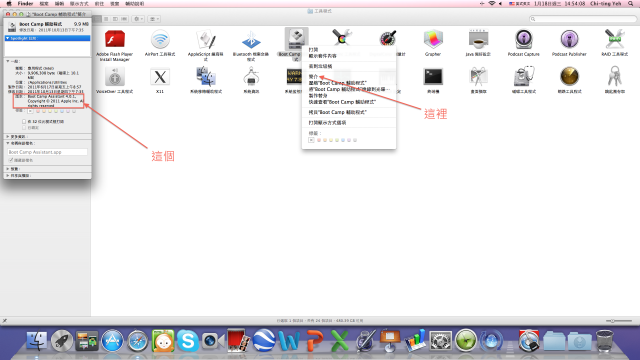Toggle the hide extension checkbox
Screen dimensions: 640x360
11,160
